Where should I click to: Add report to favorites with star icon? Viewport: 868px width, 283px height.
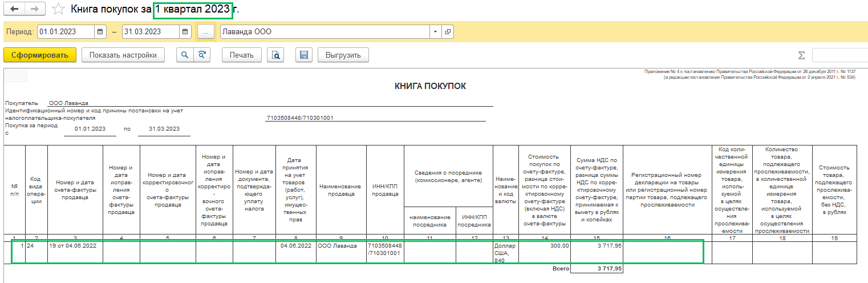pos(58,9)
